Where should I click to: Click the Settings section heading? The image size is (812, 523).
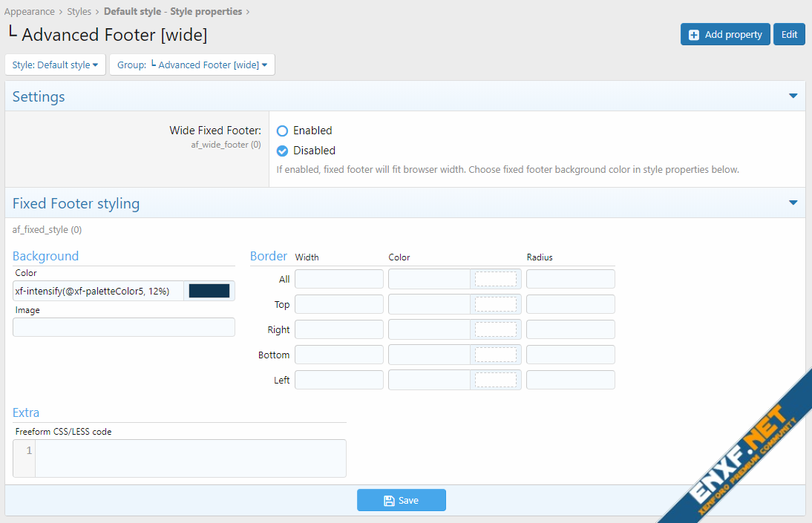click(x=39, y=96)
